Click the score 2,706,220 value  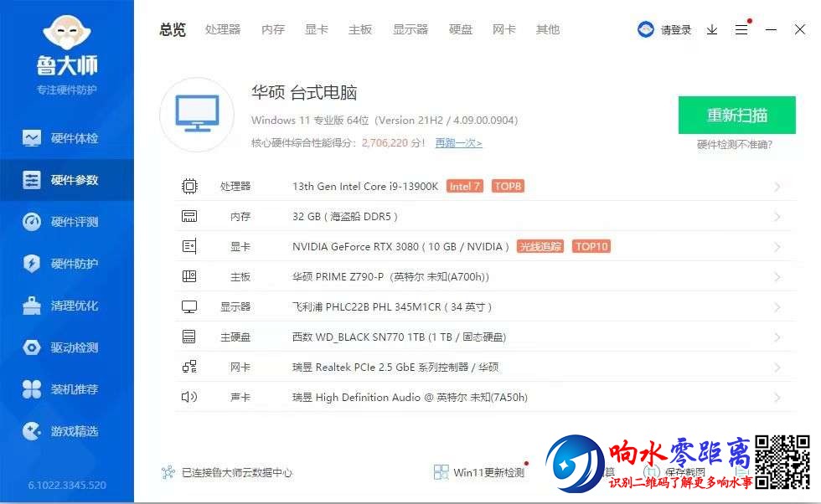click(385, 143)
